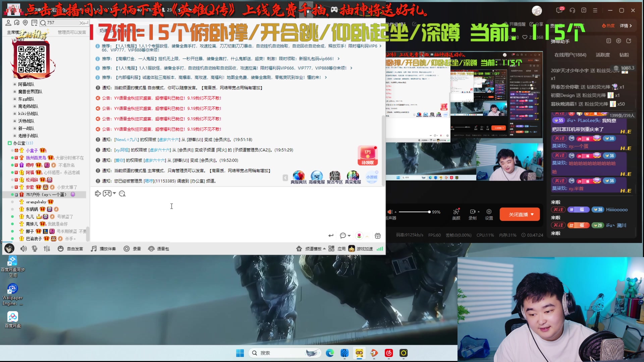644x362 pixels.
Task: Open the game controller icon in chat toolbar
Action: [x=107, y=193]
